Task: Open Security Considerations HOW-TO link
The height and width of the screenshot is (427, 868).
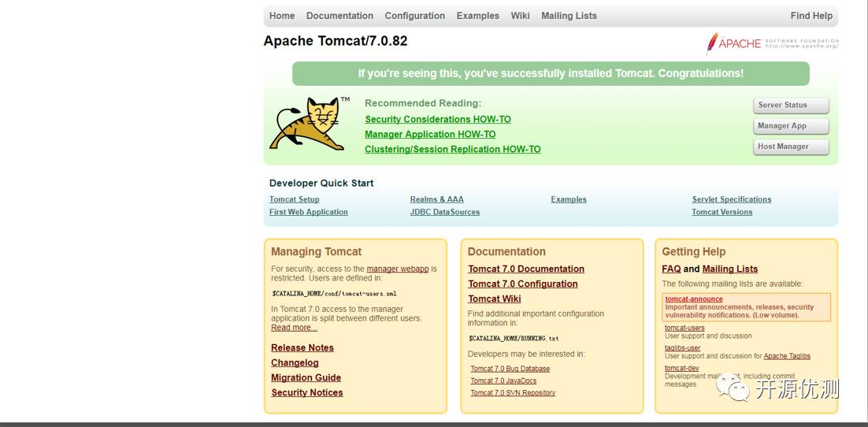Action: [x=438, y=119]
